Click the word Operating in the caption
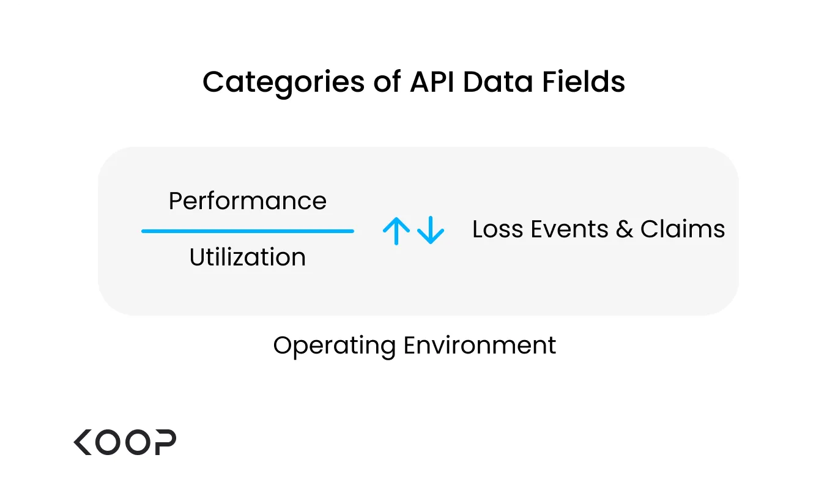 tap(335, 347)
